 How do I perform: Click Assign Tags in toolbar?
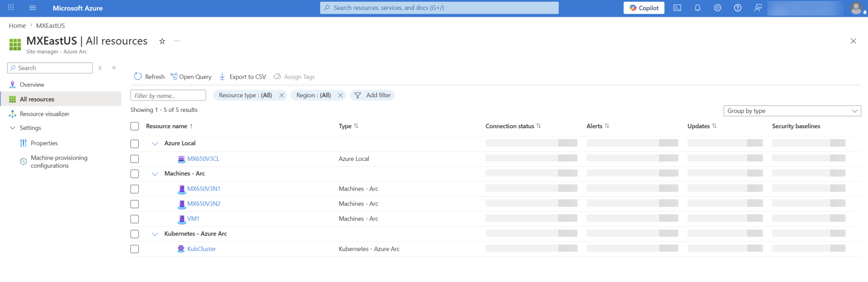(294, 77)
